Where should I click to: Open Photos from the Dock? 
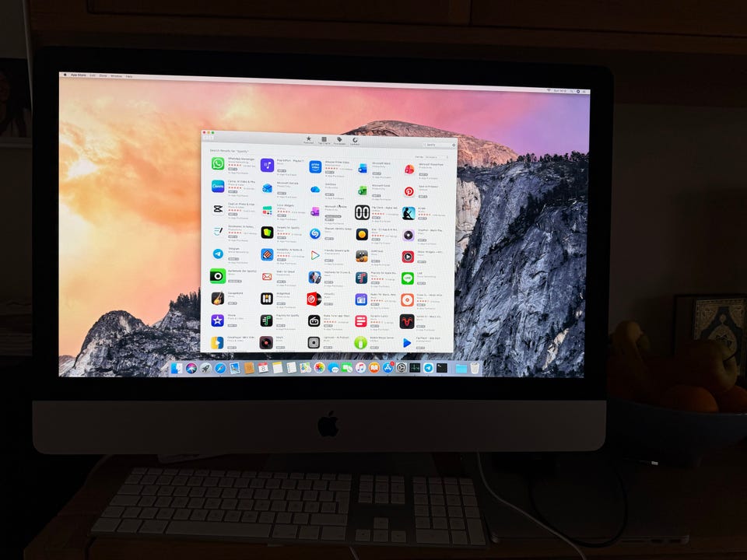pyautogui.click(x=319, y=368)
